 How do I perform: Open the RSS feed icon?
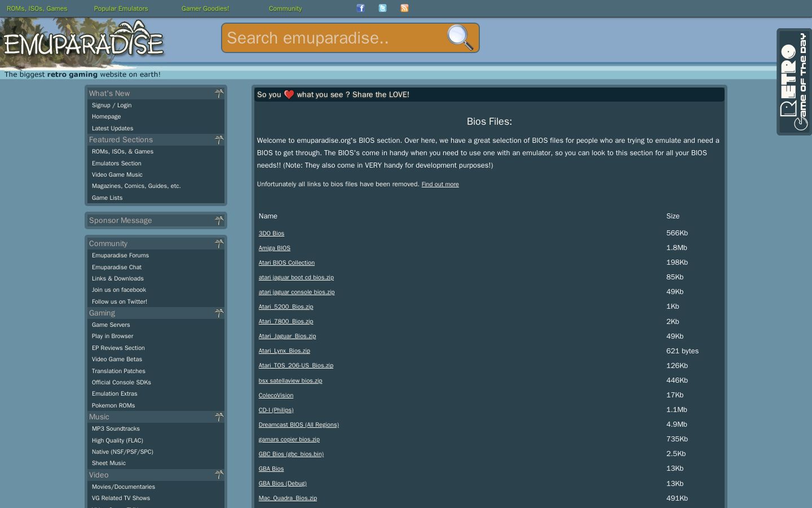[404, 8]
